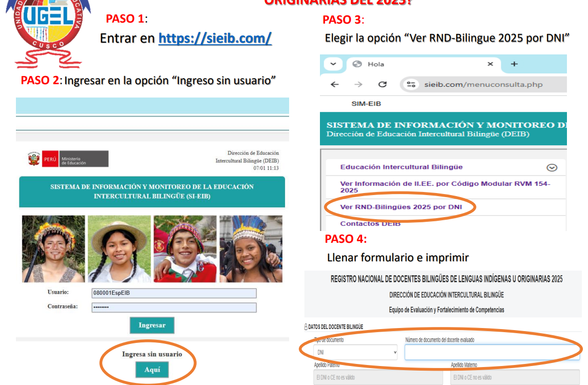Screen dimensions: 588x385
Task: Click the Perú Ministerio de Educación logo
Action: (x=68, y=159)
